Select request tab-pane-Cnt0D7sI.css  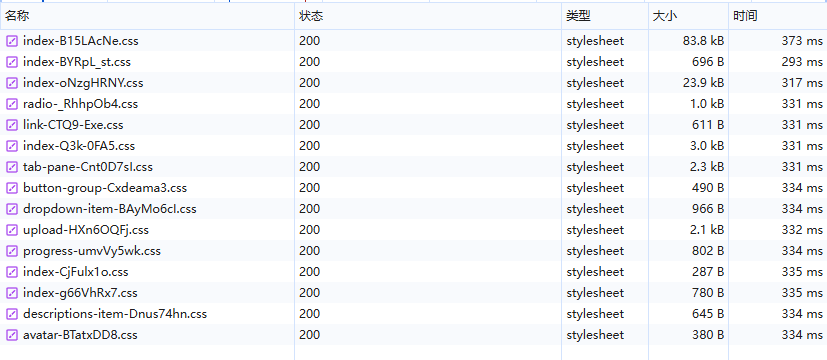[88, 167]
